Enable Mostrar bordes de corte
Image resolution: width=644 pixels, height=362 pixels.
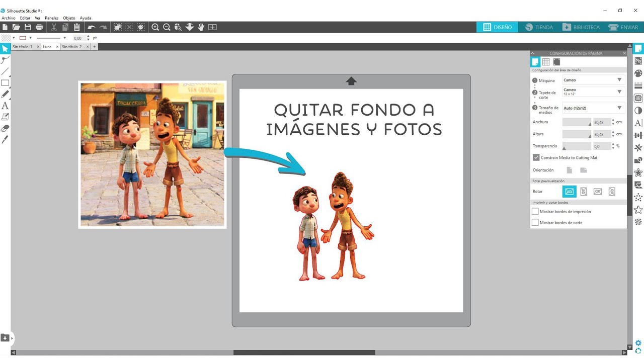coord(535,222)
